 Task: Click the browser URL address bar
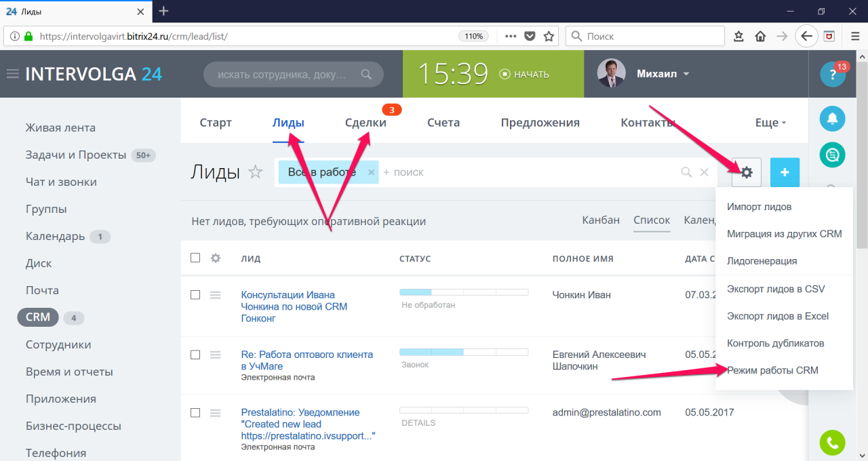click(x=248, y=36)
